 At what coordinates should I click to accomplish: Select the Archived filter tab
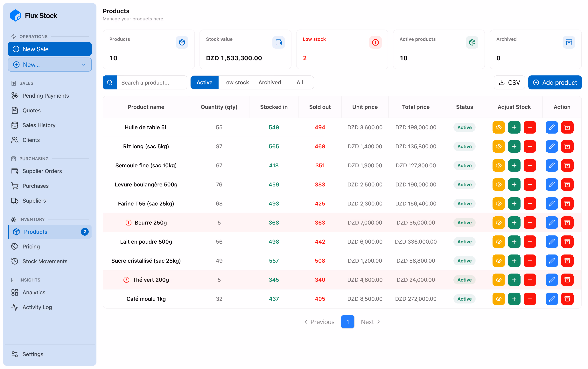pyautogui.click(x=269, y=82)
